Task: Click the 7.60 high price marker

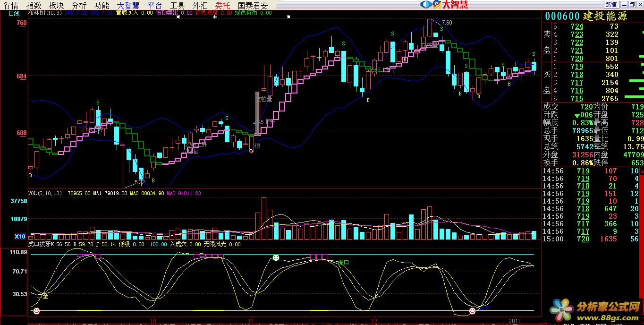Action: [x=447, y=23]
